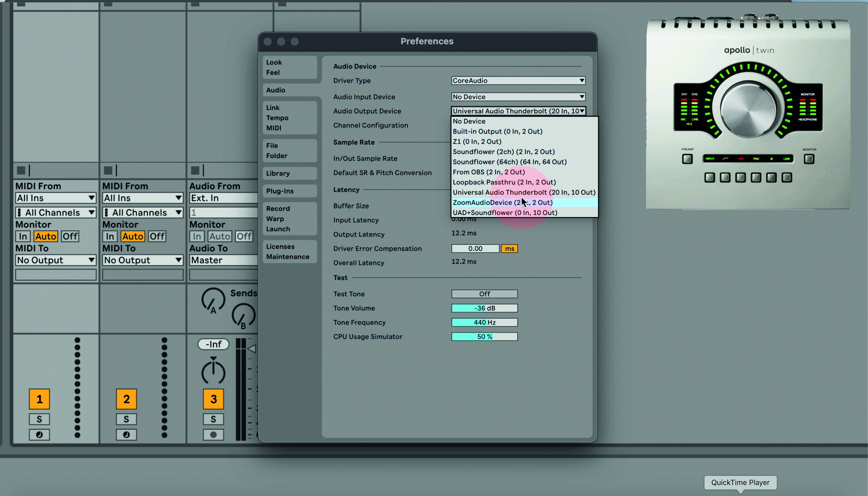
Task: Open track 1 MIDI To No Output dropdown
Action: point(56,260)
